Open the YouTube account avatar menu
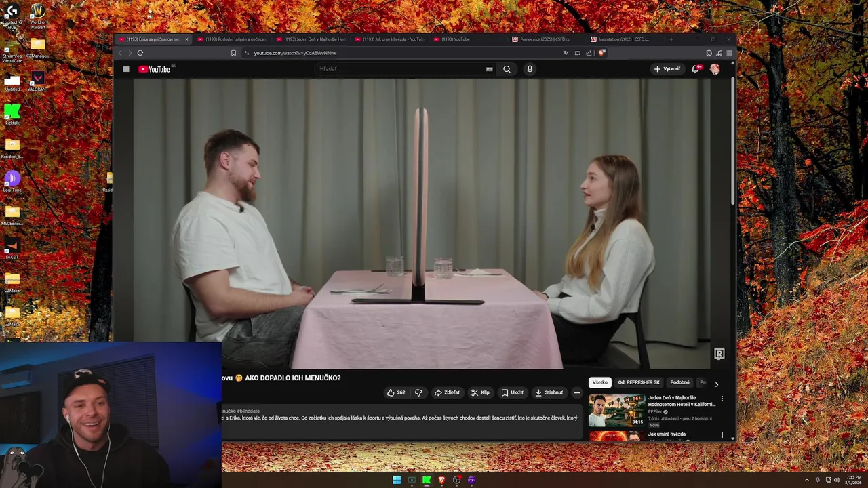The width and height of the screenshot is (868, 488). pyautogui.click(x=715, y=68)
